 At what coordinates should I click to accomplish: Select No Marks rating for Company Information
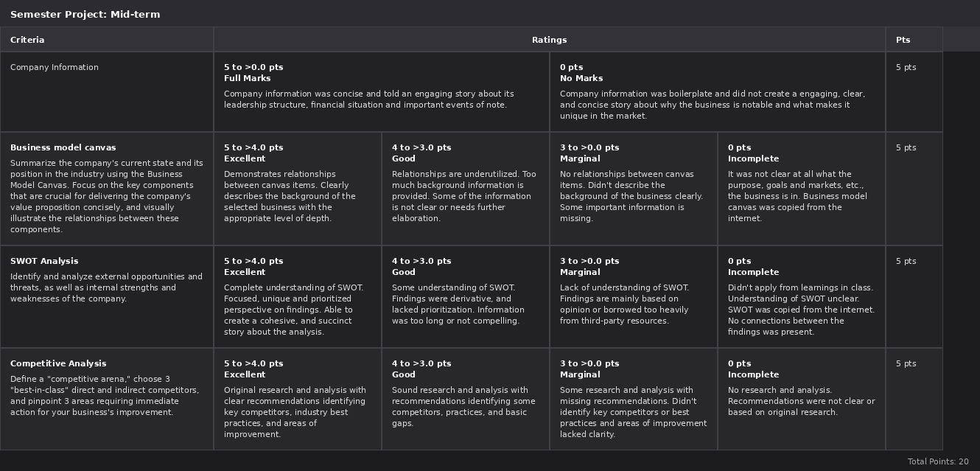coord(718,92)
